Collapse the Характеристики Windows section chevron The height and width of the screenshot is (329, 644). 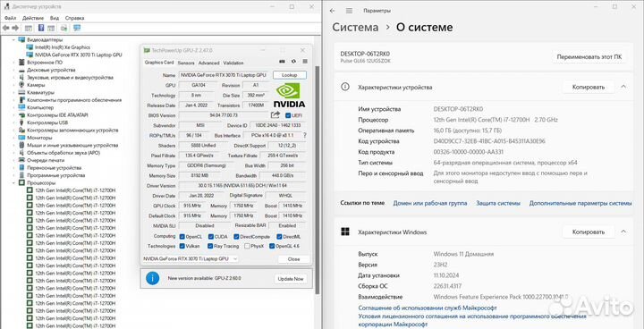tap(623, 232)
